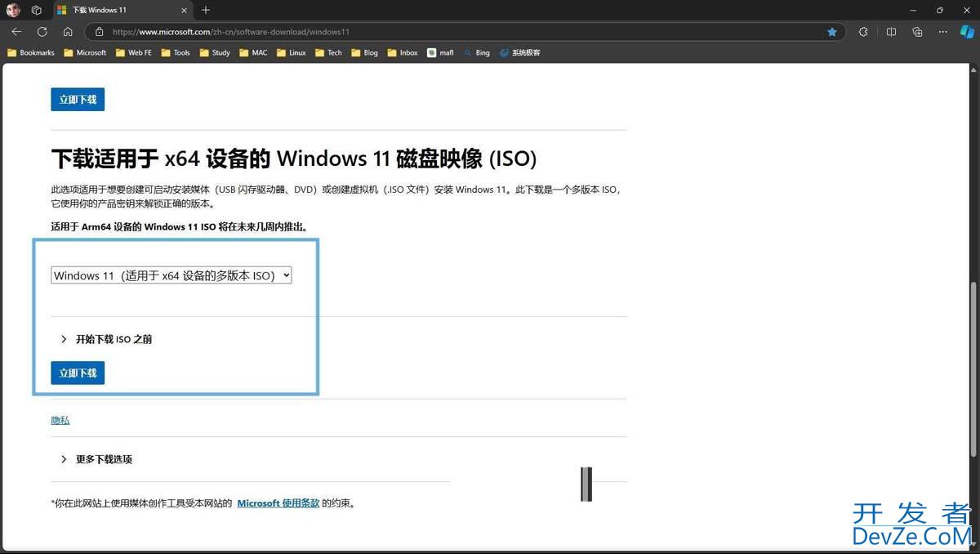Open the Copilot sidebar
Viewport: 980px width, 554px height.
point(967,32)
